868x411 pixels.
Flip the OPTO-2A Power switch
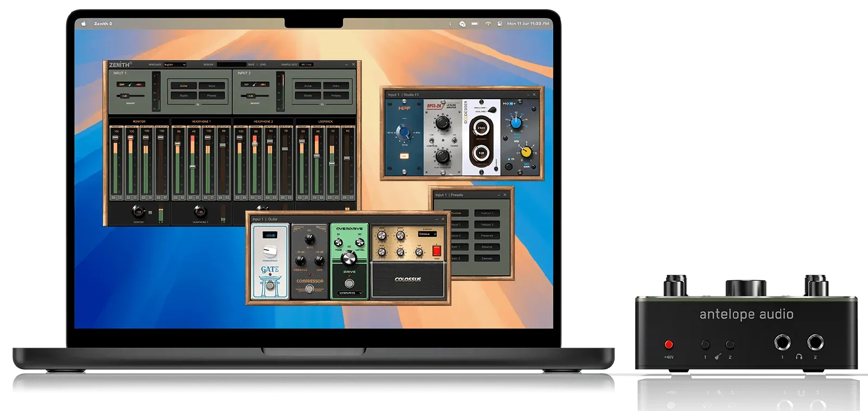pyautogui.click(x=454, y=140)
